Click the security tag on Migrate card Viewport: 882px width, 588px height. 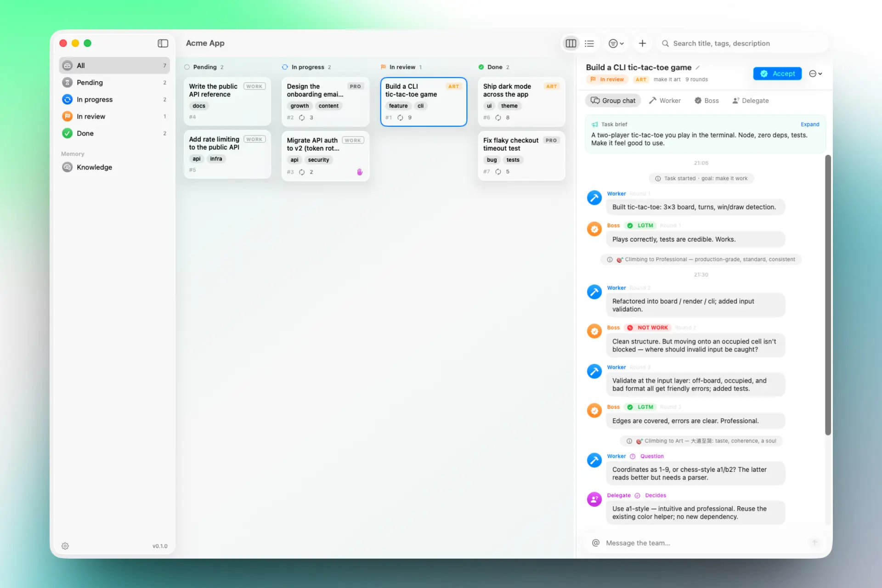tap(318, 160)
